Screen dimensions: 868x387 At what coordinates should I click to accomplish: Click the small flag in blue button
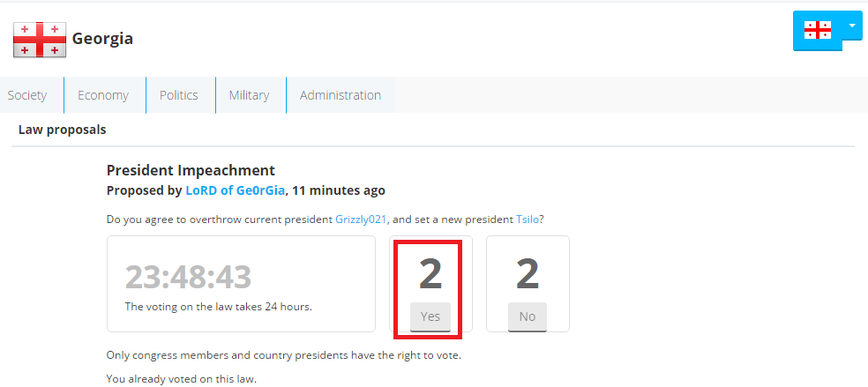(x=818, y=30)
